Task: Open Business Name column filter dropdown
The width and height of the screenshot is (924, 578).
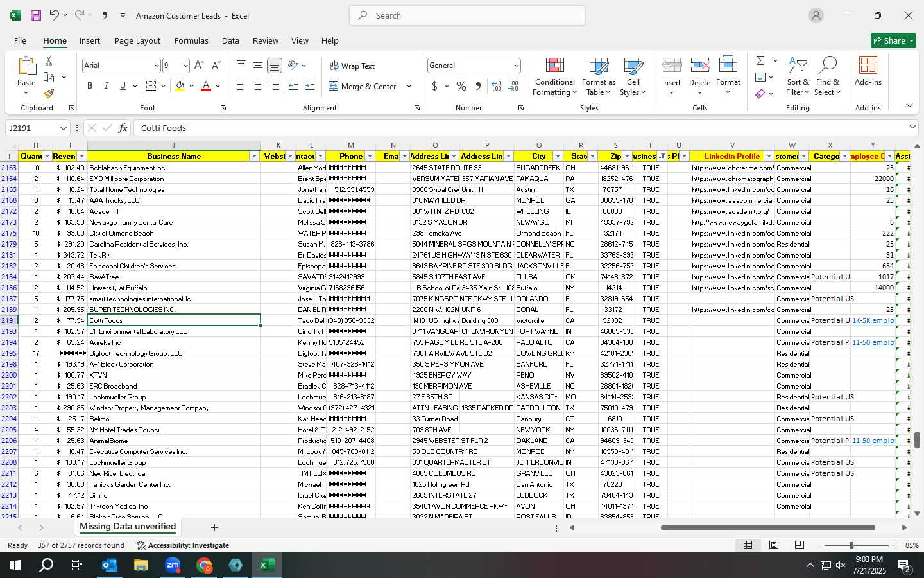Action: (254, 156)
